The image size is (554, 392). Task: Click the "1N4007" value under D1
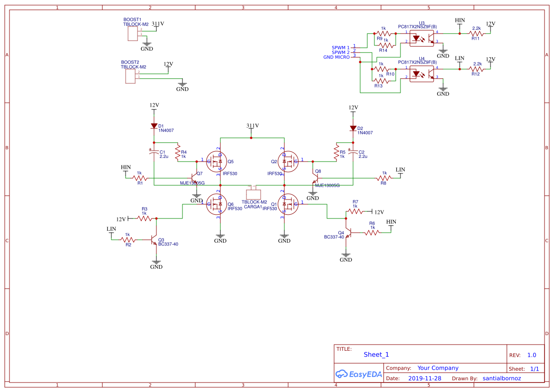pyautogui.click(x=166, y=130)
